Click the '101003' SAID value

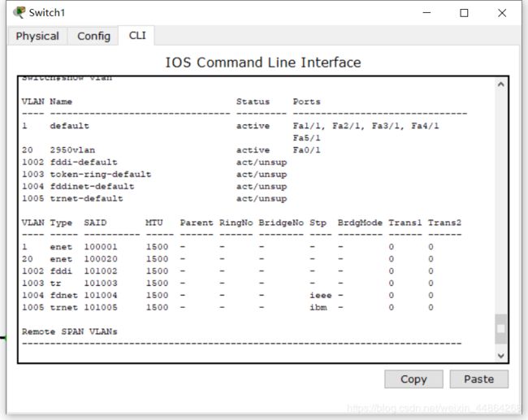[x=101, y=284]
